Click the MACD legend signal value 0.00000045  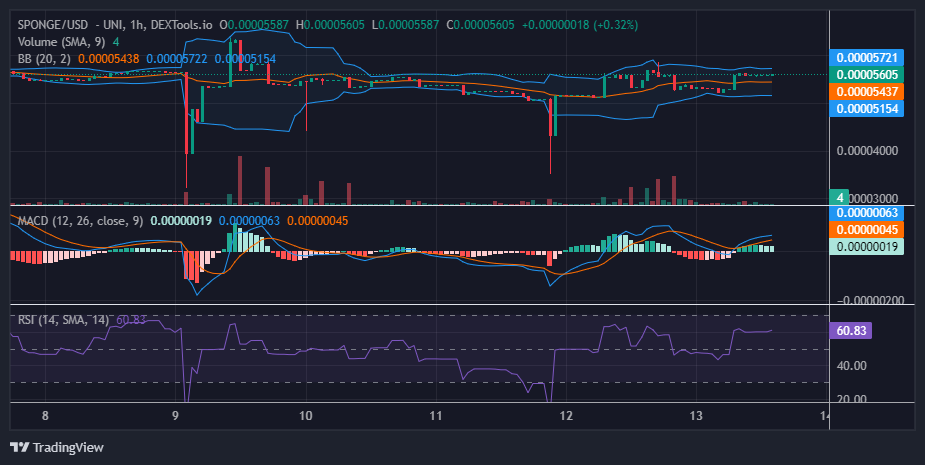click(317, 221)
